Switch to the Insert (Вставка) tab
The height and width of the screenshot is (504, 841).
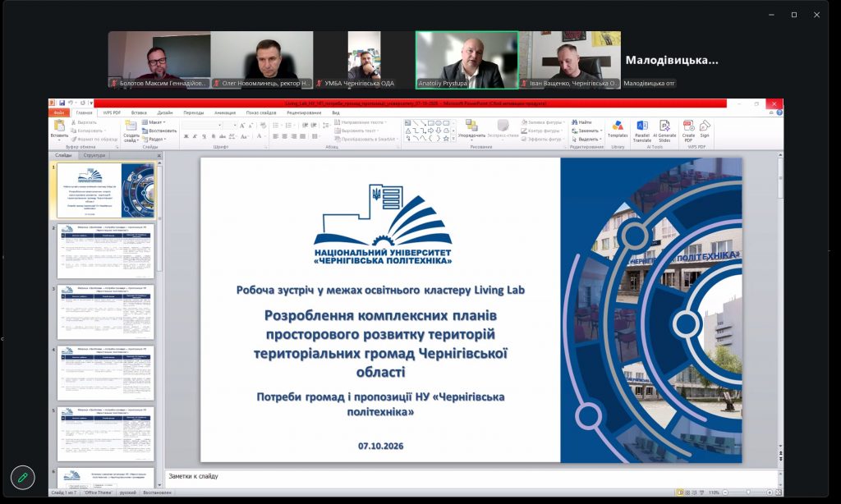(139, 112)
